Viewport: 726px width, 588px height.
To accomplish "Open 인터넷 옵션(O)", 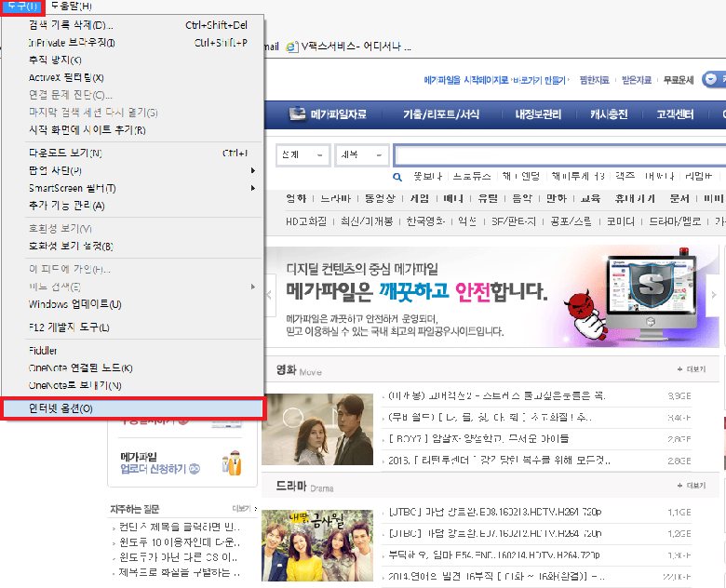I will click(132, 408).
